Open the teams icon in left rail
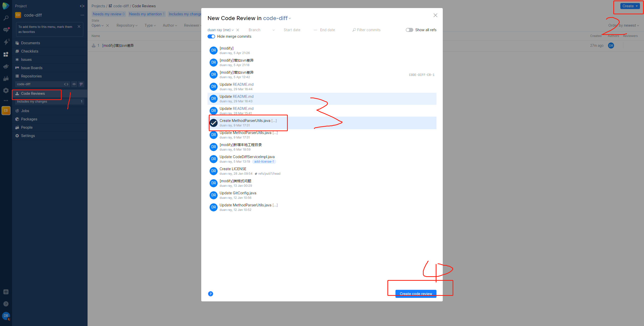Image resolution: width=644 pixels, height=326 pixels. point(6,78)
